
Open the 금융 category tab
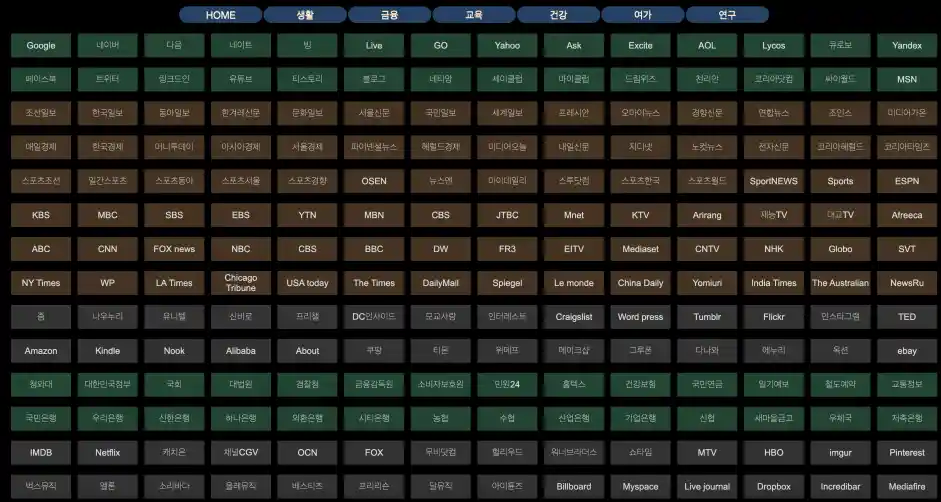point(389,15)
